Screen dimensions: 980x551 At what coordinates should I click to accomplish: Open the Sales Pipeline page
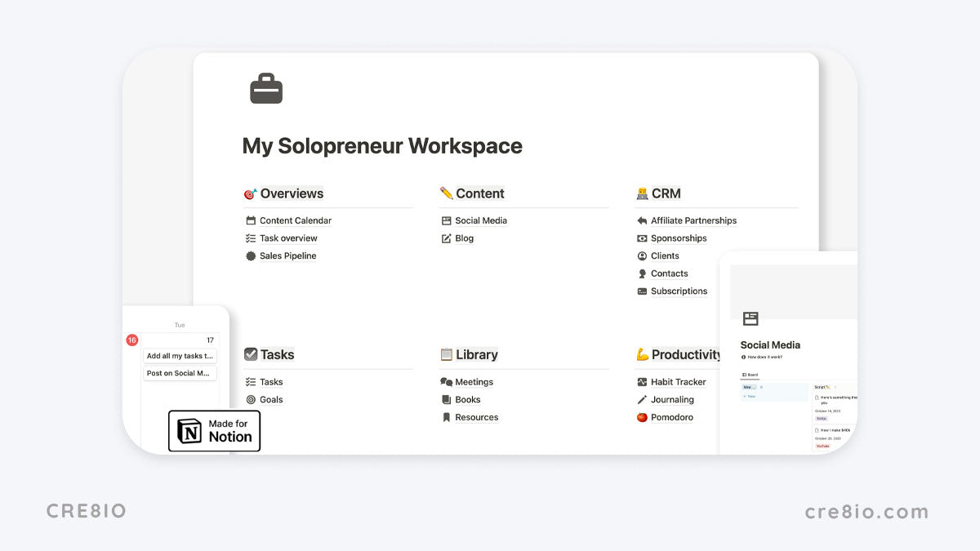[287, 256]
